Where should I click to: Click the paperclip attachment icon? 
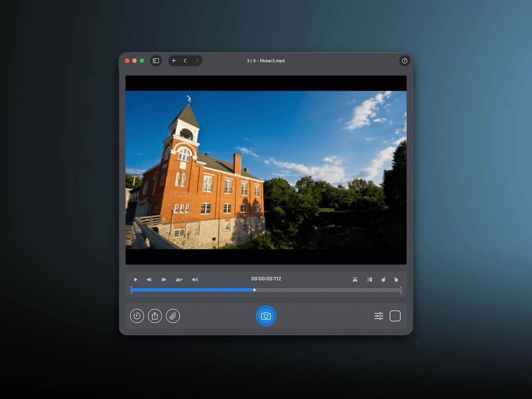pyautogui.click(x=172, y=315)
